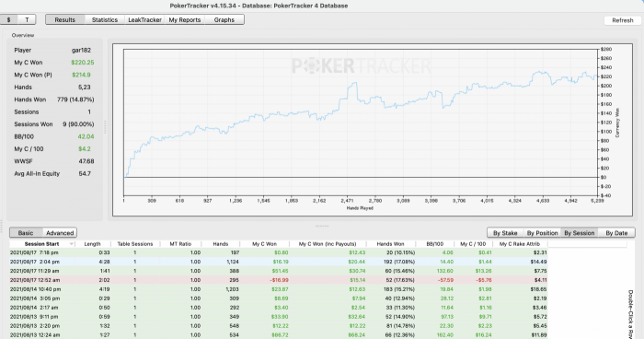Select session 2021/08/17 2:04 pm
Screen dimensions: 644x339
279,262
